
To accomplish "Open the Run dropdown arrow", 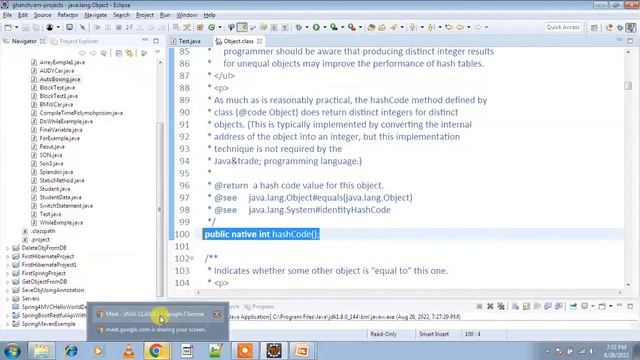I will coord(325,27).
